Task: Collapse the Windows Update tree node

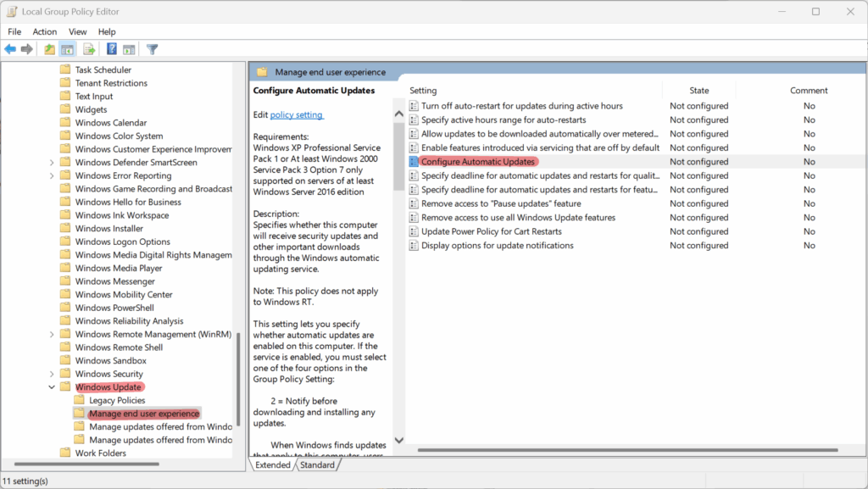Action: [52, 387]
